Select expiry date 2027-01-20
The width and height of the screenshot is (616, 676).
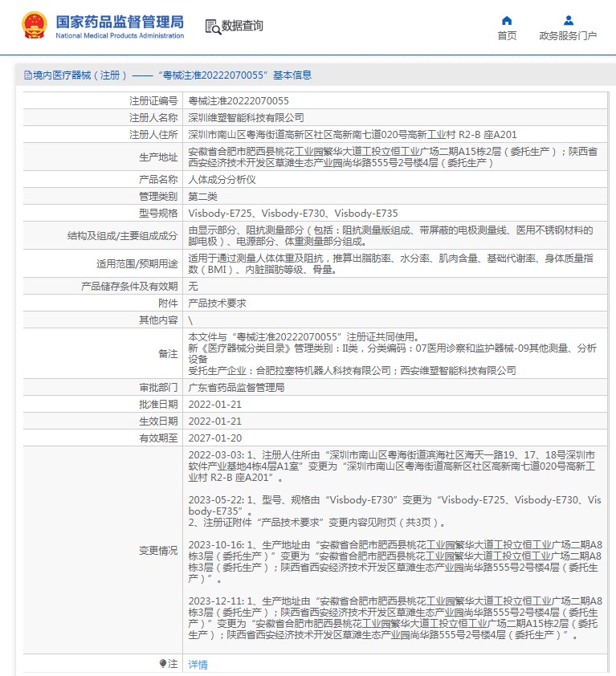[214, 438]
